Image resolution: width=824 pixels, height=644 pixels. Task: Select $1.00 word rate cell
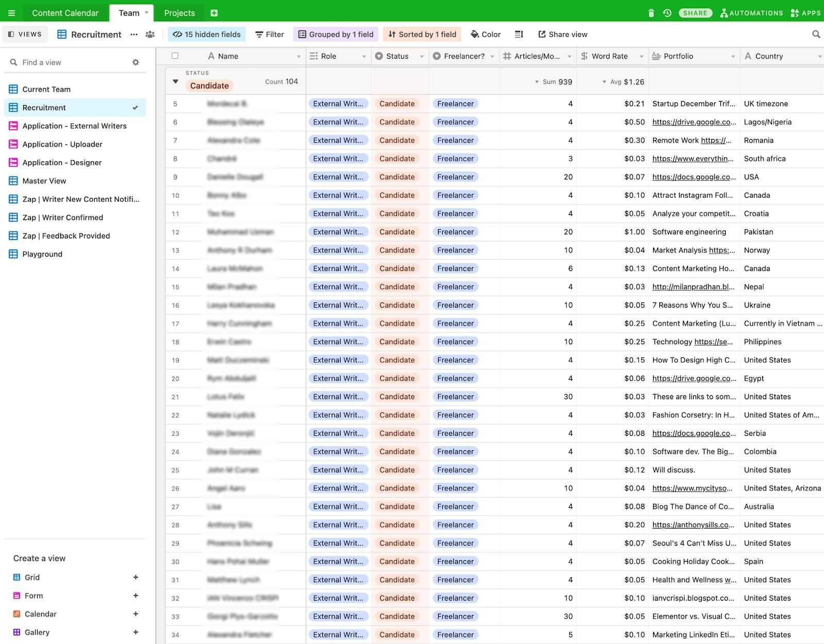pyautogui.click(x=612, y=232)
